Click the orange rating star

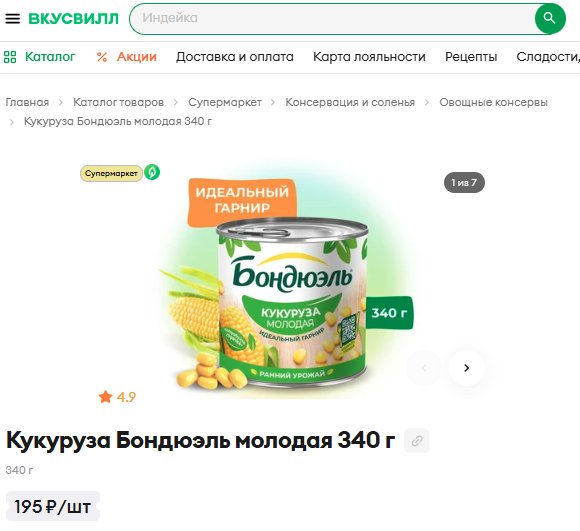coord(105,397)
